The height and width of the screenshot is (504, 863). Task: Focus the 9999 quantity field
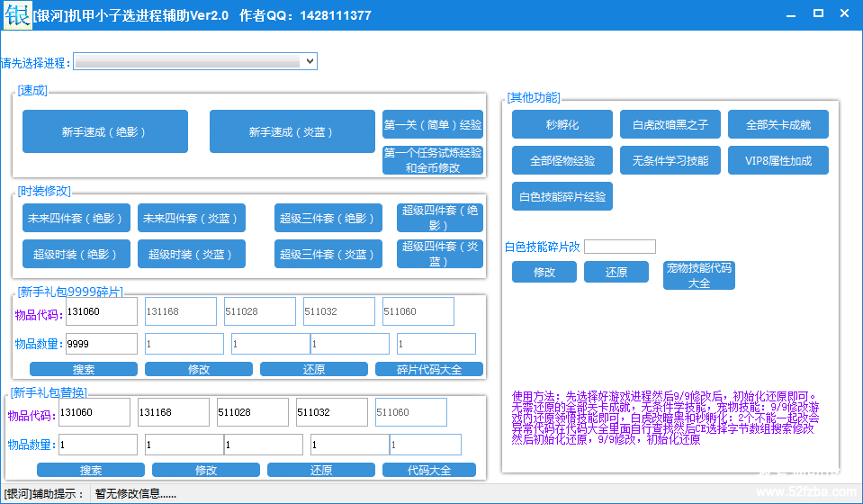[x=102, y=344]
